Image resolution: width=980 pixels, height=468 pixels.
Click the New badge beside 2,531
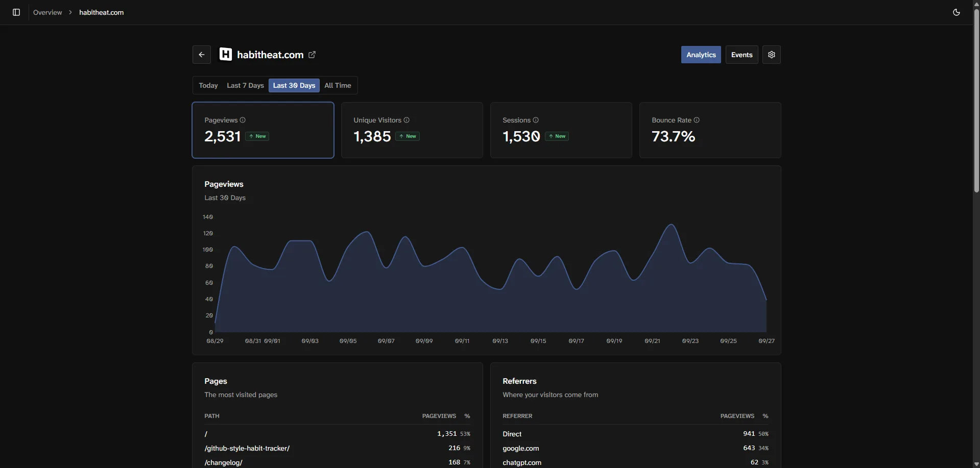click(257, 136)
